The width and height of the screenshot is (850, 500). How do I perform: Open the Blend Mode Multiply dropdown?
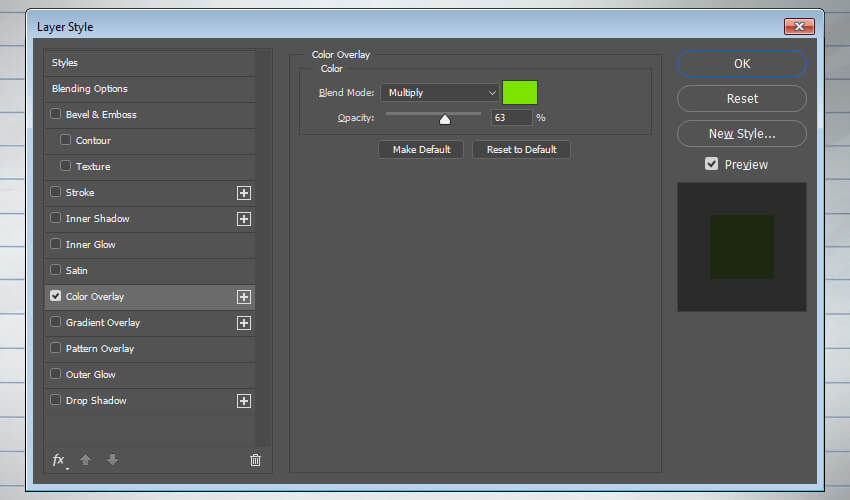point(440,93)
